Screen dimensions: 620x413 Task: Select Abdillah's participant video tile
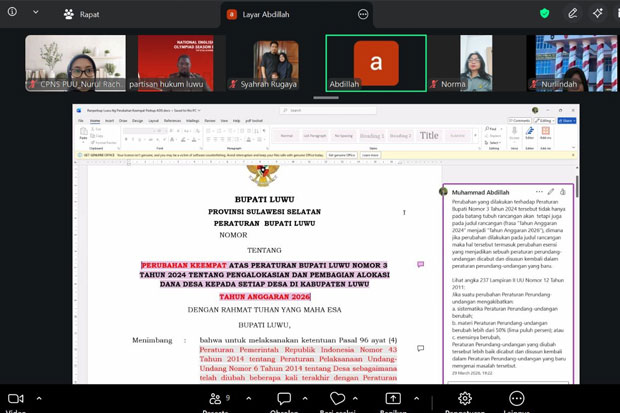pos(376,63)
